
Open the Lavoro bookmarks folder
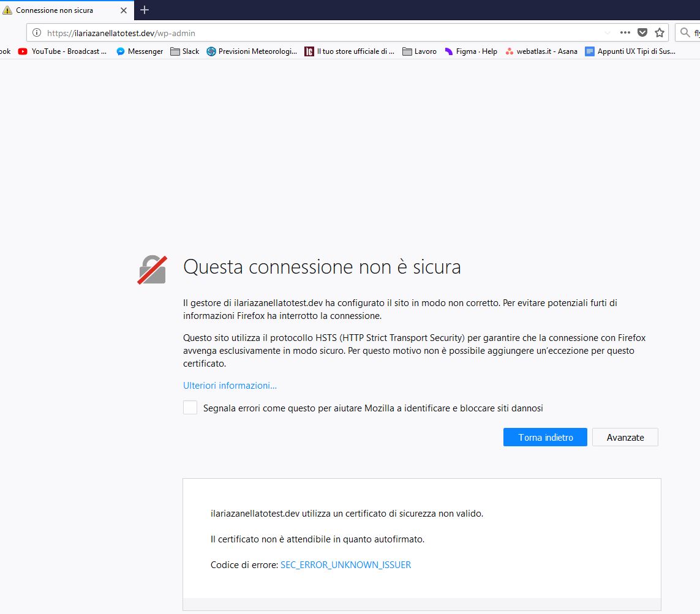tap(420, 51)
